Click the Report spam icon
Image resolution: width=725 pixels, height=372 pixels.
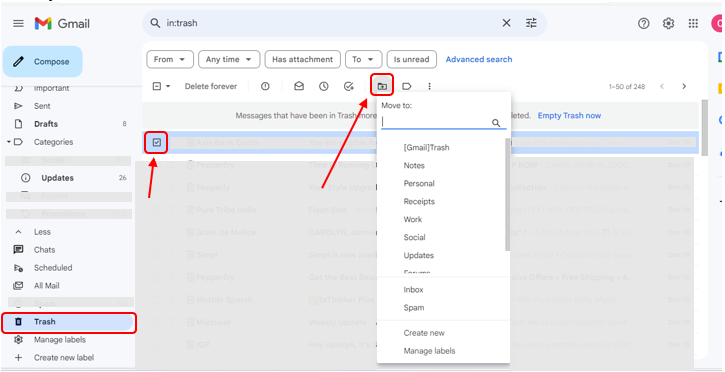(265, 86)
